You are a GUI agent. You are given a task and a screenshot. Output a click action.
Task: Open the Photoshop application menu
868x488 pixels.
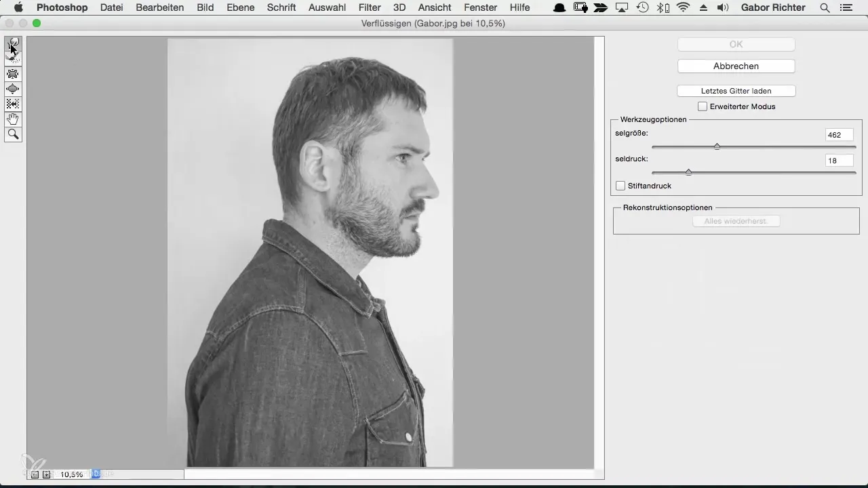click(62, 7)
